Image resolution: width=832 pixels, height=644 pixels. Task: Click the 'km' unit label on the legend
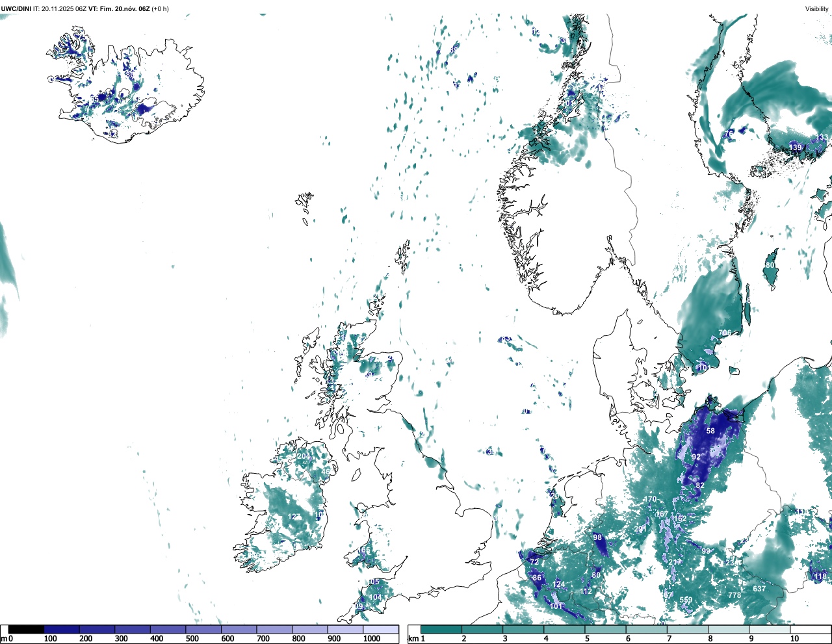(413, 639)
